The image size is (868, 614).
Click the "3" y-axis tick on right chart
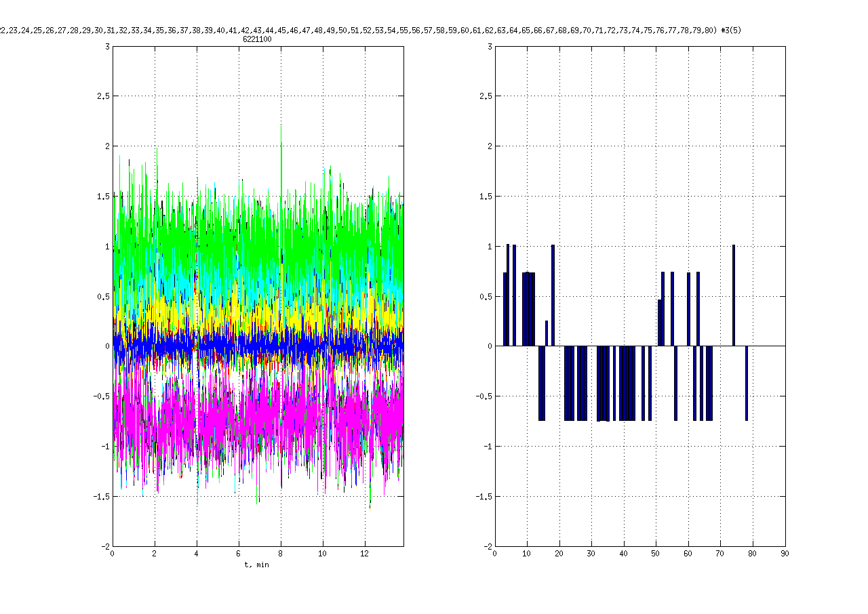coord(488,46)
